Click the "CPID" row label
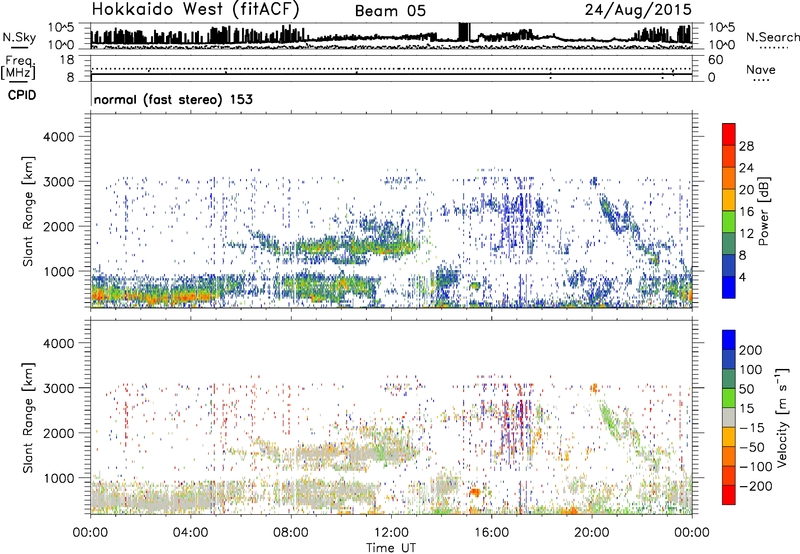 pyautogui.click(x=22, y=95)
